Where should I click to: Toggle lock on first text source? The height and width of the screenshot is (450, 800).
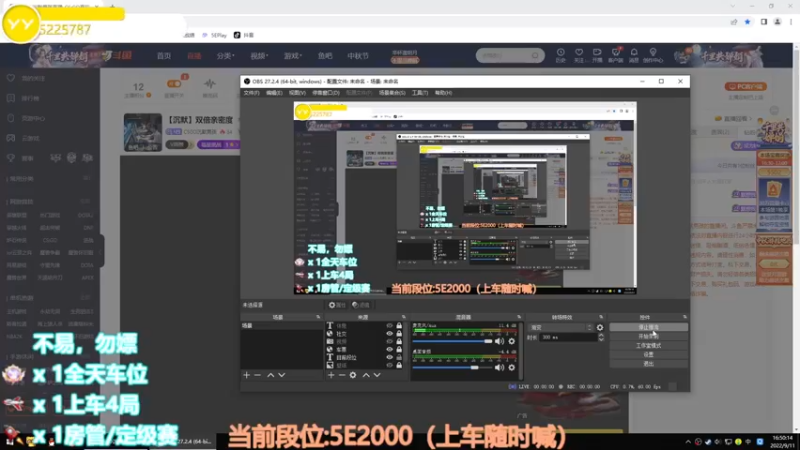click(399, 326)
